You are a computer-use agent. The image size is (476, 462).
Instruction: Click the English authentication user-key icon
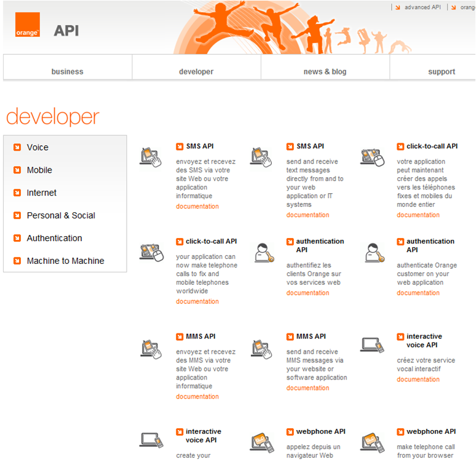click(x=375, y=253)
